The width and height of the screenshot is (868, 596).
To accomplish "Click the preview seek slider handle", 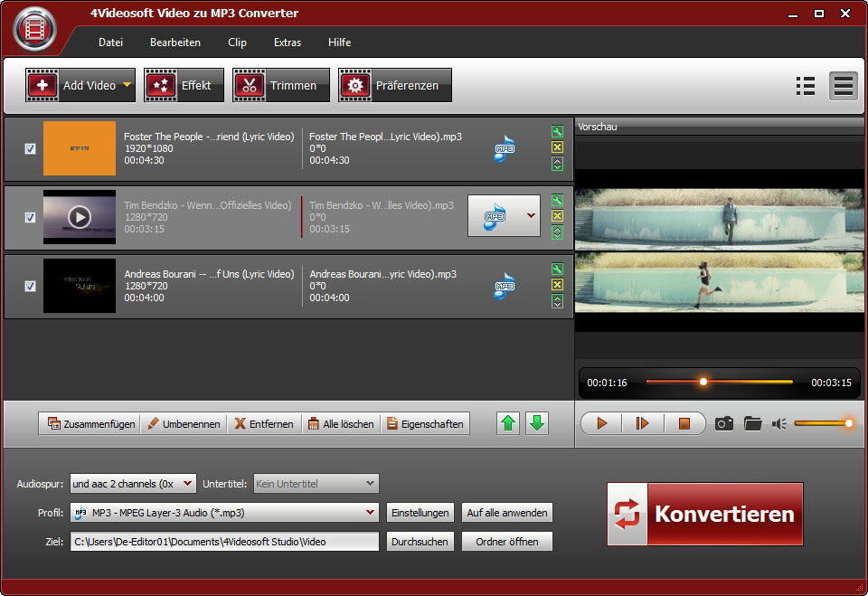I will click(x=703, y=382).
